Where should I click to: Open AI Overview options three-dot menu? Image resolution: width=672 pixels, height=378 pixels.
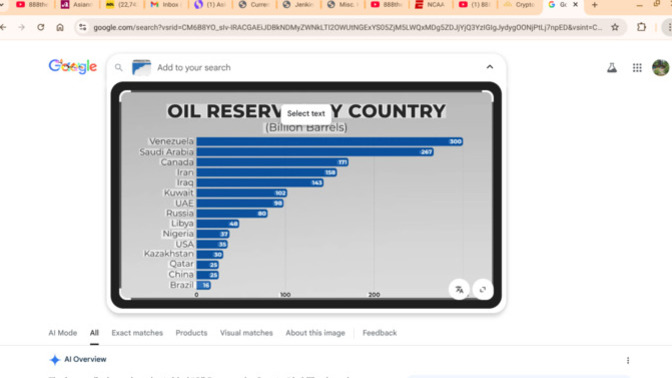pyautogui.click(x=628, y=360)
